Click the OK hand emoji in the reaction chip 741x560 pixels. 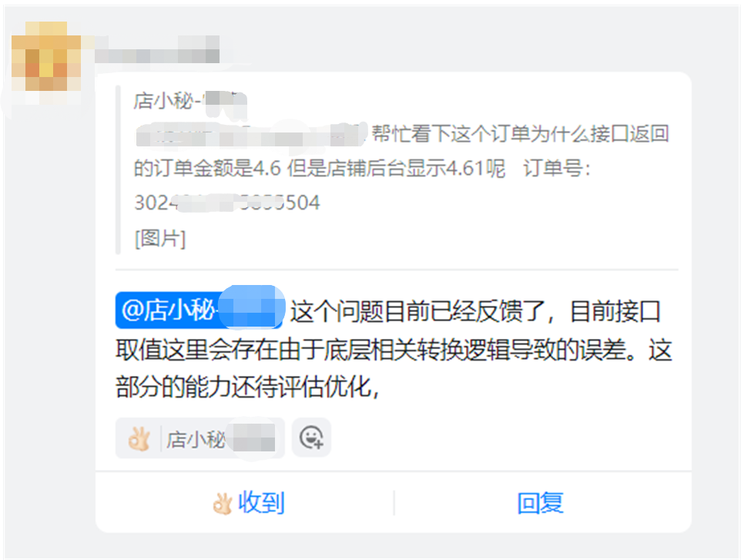139,439
